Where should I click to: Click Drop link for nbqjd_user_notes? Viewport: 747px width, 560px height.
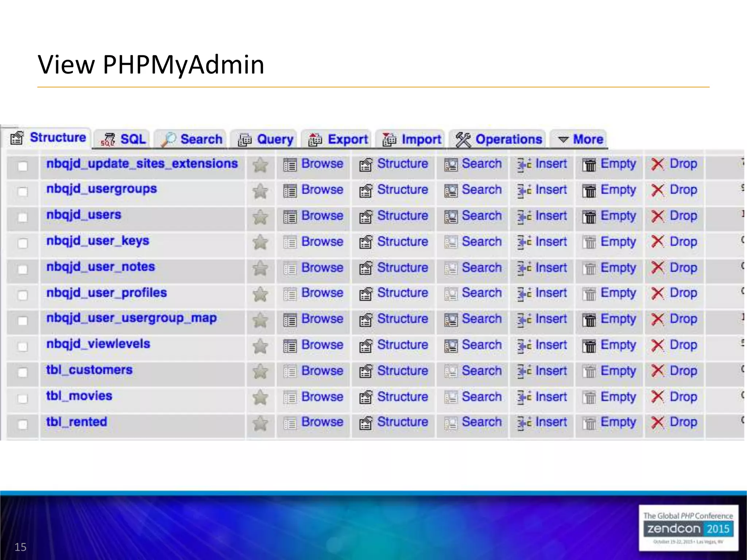click(683, 268)
